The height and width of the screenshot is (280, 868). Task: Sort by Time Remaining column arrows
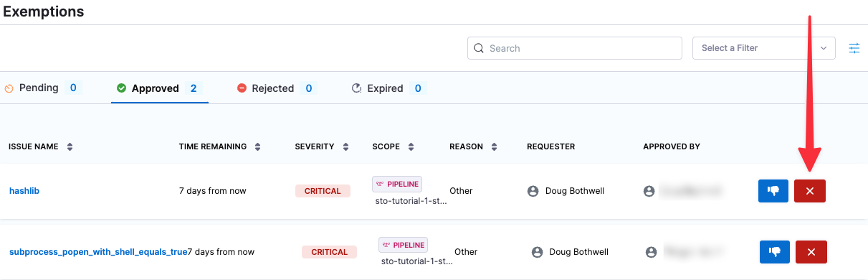pyautogui.click(x=257, y=146)
